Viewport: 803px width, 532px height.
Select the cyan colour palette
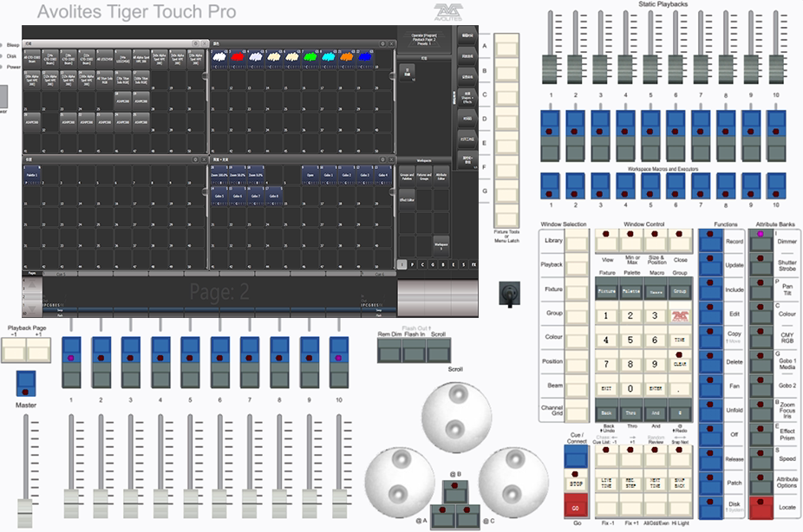329,59
